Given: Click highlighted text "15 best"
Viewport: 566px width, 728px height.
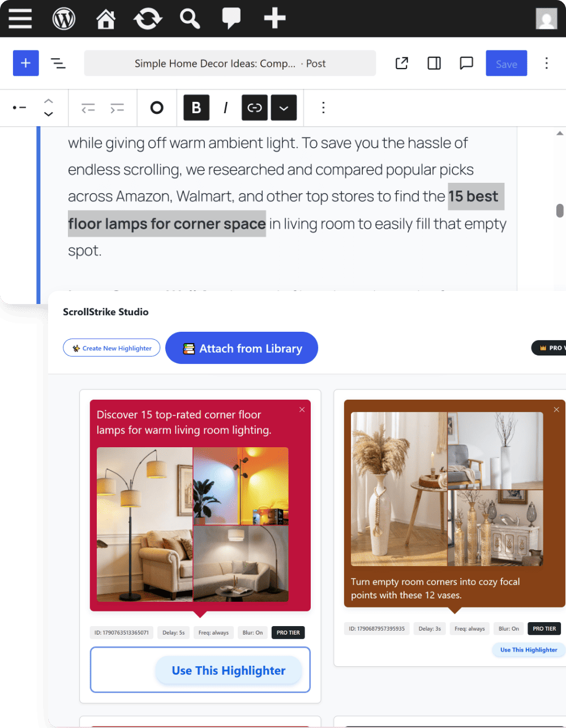Looking at the screenshot, I should click(x=473, y=196).
